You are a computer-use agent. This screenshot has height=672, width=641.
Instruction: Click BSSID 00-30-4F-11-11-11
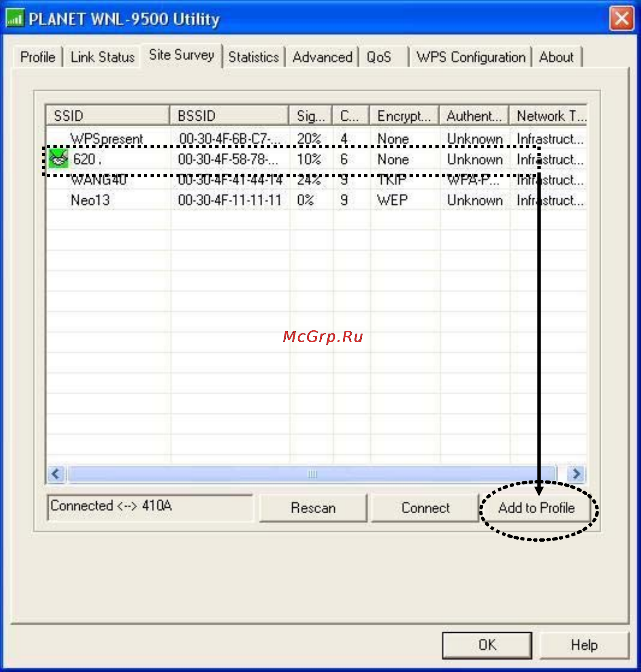pos(229,200)
